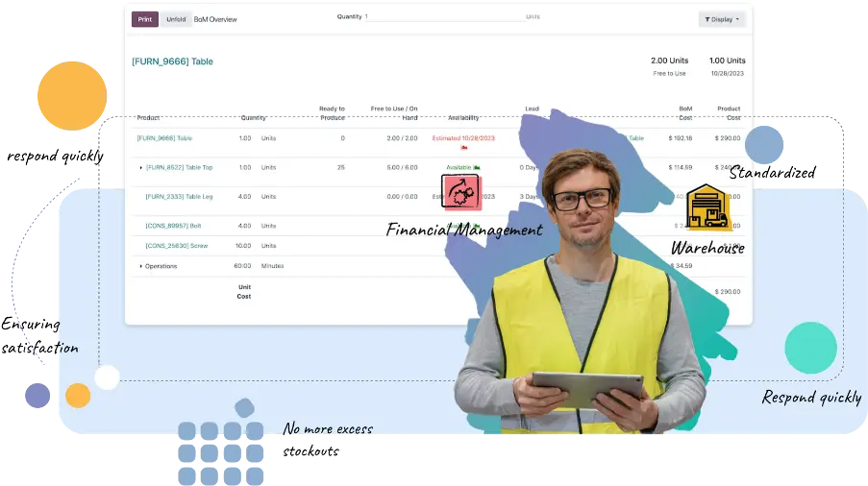The image size is (868, 486).
Task: Click the green forecast icon beside Available
Action: 477,167
